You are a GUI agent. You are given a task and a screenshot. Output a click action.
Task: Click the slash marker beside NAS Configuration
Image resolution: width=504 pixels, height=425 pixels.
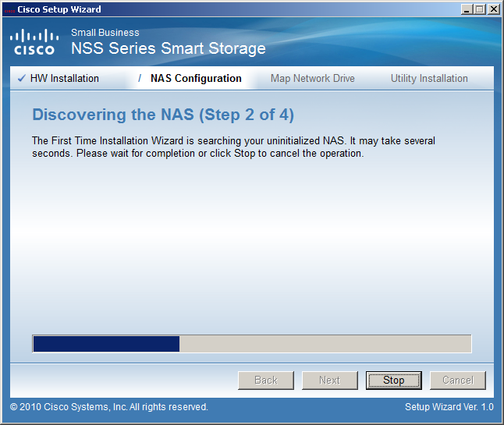pos(140,78)
